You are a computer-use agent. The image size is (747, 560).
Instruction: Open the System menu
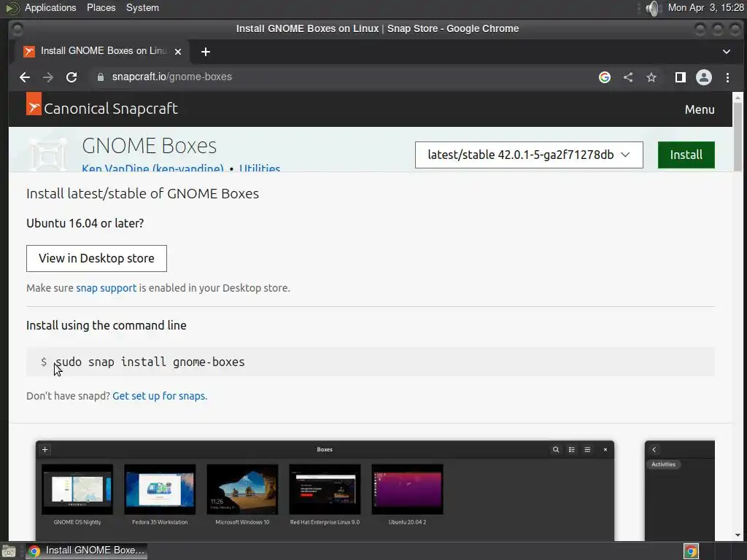[142, 7]
